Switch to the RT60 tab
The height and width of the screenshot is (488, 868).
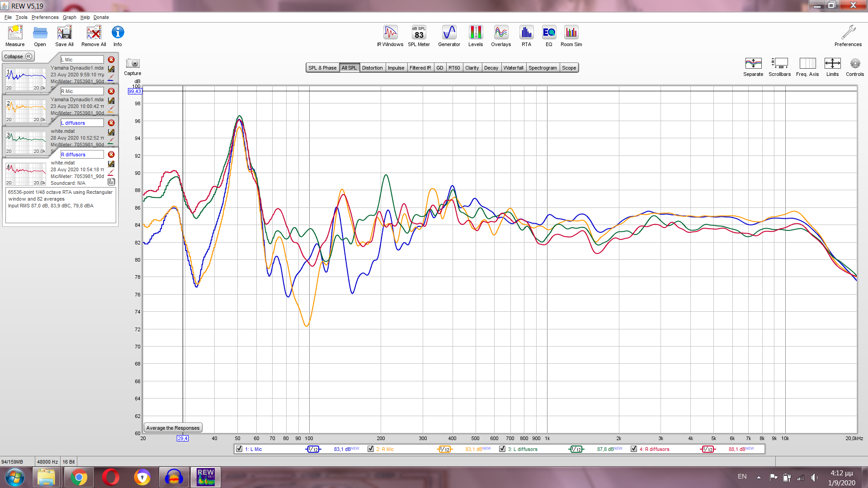pyautogui.click(x=454, y=68)
